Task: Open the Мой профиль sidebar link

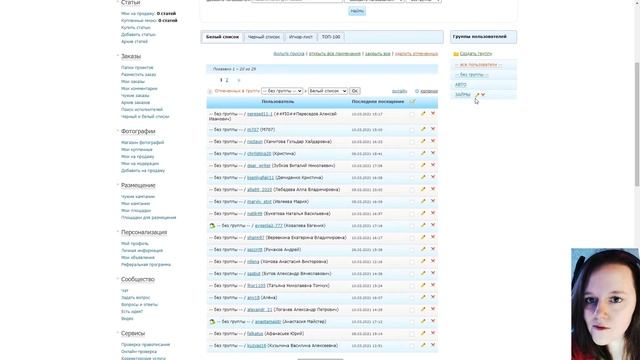Action: point(135,244)
